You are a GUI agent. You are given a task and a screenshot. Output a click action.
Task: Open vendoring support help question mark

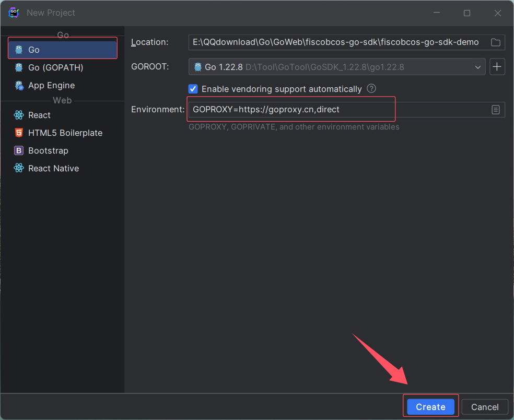pos(371,88)
